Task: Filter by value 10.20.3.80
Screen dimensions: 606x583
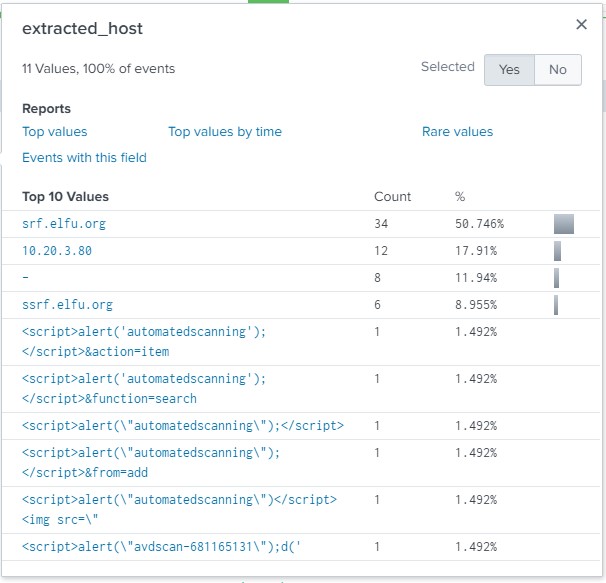Action: [x=57, y=251]
